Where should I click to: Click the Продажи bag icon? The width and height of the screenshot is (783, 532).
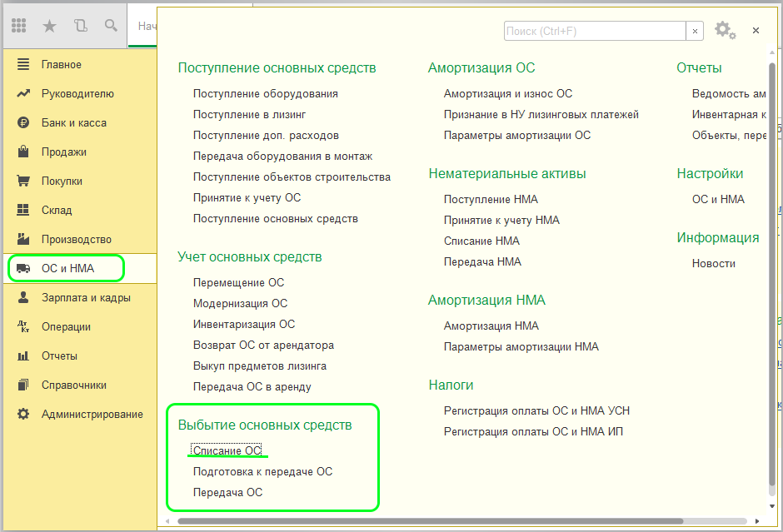(23, 152)
